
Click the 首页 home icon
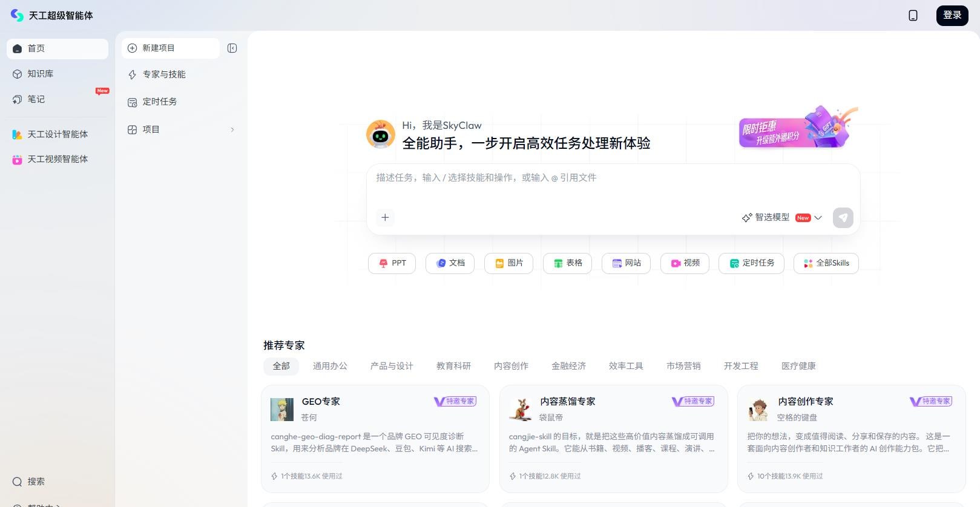click(x=17, y=48)
